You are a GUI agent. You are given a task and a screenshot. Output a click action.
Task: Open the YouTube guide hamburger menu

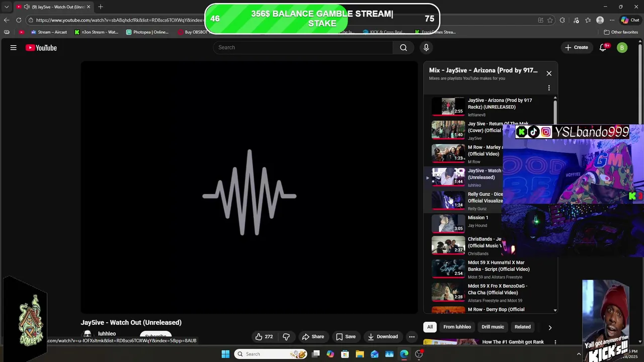[x=14, y=48]
